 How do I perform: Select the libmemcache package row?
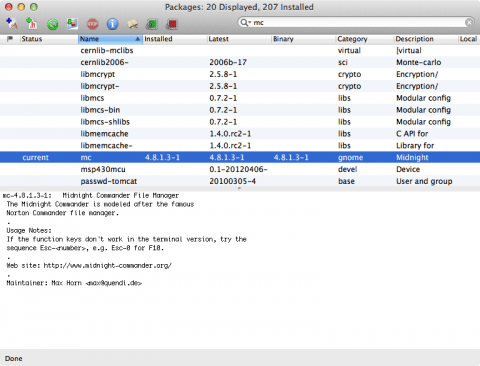240,134
